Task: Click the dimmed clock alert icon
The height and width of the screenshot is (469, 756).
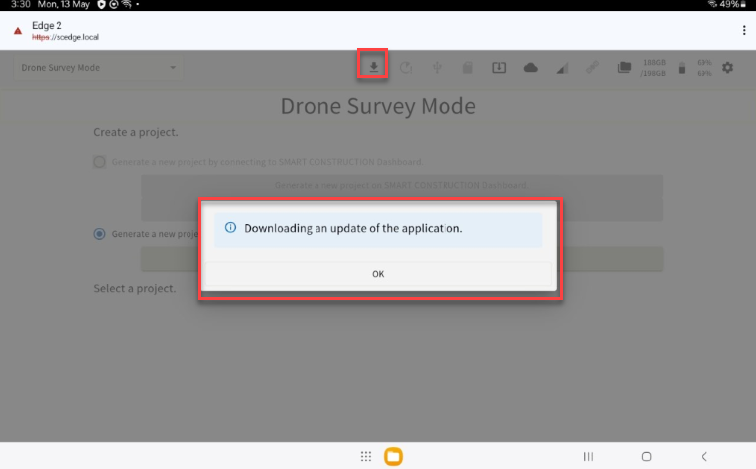Action: [x=406, y=68]
